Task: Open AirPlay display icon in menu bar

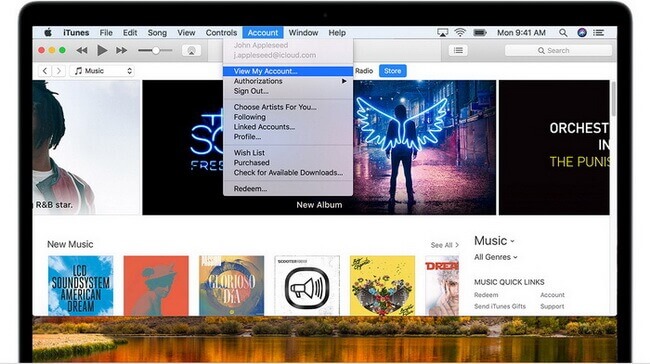Action: pyautogui.click(x=442, y=32)
